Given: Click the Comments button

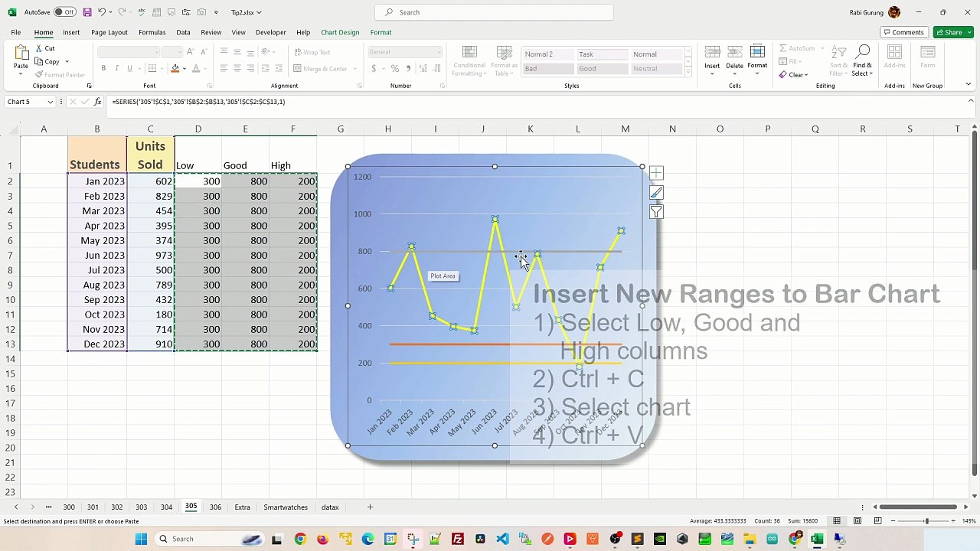Looking at the screenshot, I should click(x=903, y=32).
